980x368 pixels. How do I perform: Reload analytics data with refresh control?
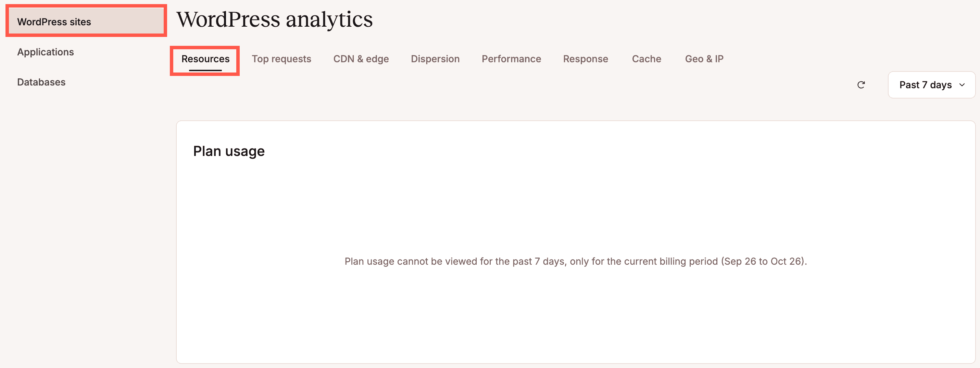pos(861,85)
